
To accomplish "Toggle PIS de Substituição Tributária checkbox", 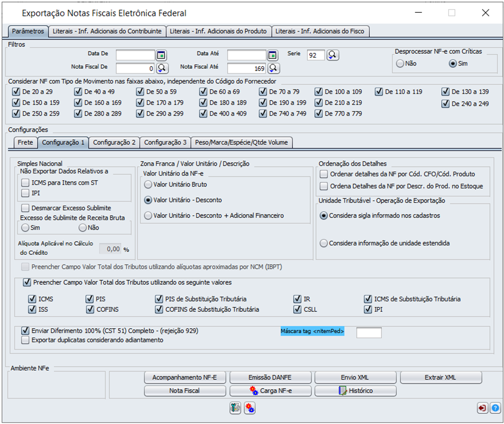I will pyautogui.click(x=159, y=299).
